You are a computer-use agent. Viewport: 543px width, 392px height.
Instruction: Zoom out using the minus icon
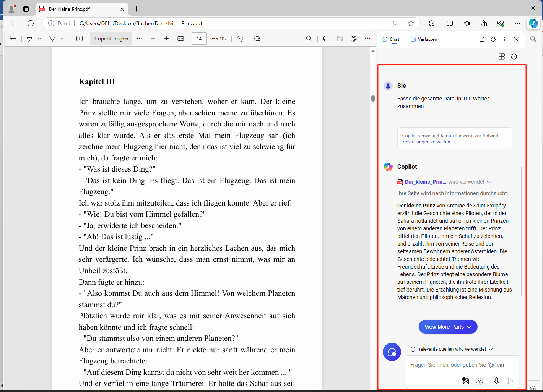click(153, 39)
